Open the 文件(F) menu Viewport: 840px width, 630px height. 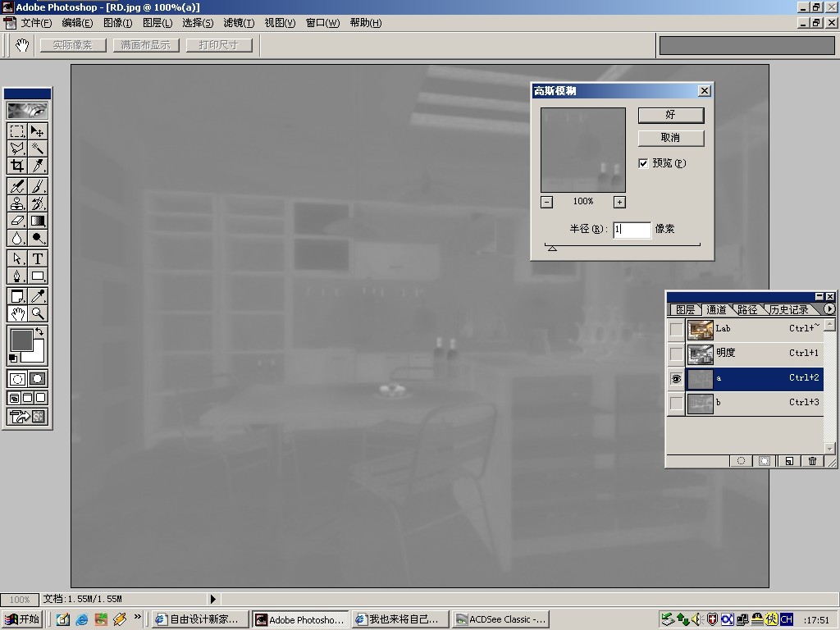click(x=36, y=23)
